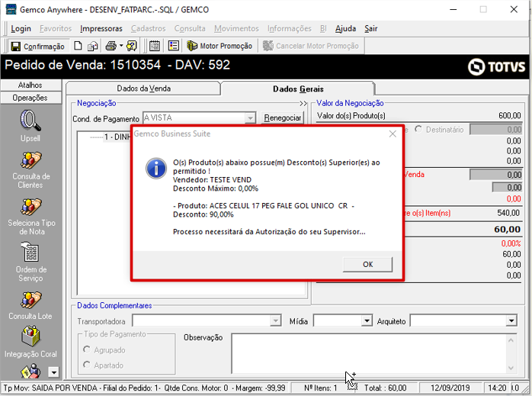Open the Sair menu
This screenshot has height=396, width=532.
[x=371, y=28]
